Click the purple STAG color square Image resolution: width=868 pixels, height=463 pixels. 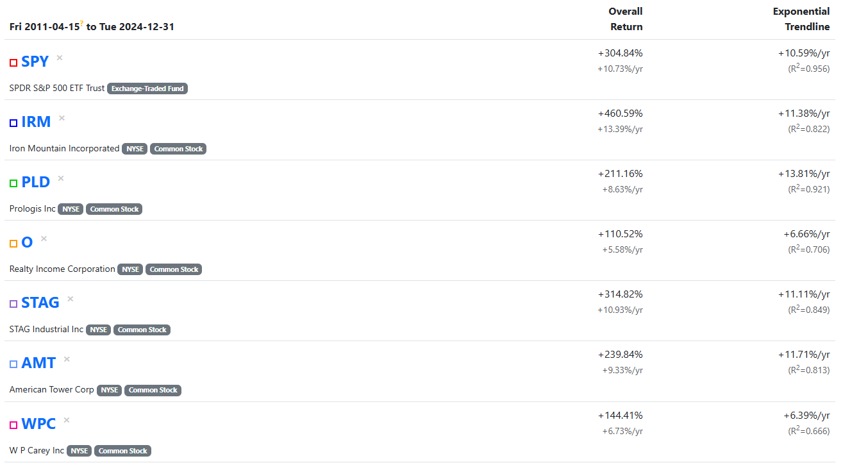tap(13, 304)
